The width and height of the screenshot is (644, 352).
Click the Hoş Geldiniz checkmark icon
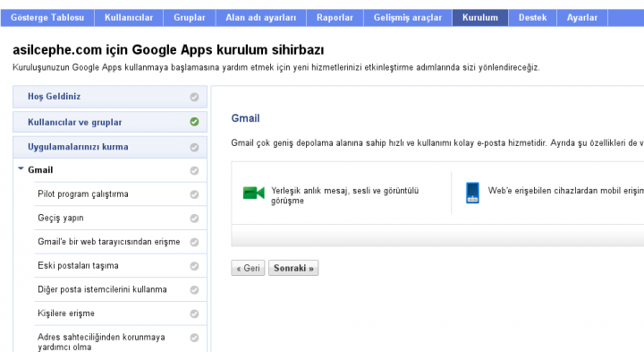(x=194, y=97)
